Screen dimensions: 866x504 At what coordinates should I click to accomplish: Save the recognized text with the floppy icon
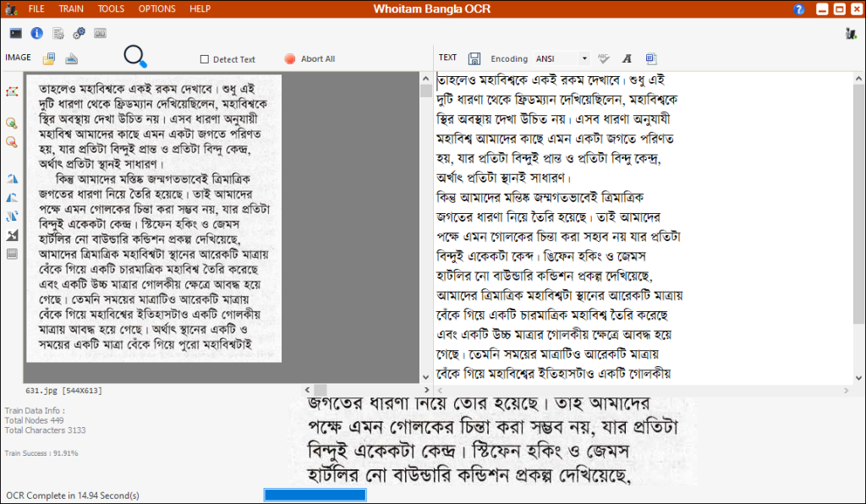click(474, 58)
